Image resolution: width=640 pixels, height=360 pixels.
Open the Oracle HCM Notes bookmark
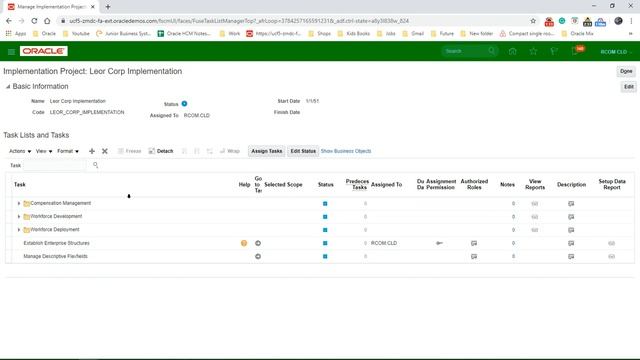coord(184,33)
